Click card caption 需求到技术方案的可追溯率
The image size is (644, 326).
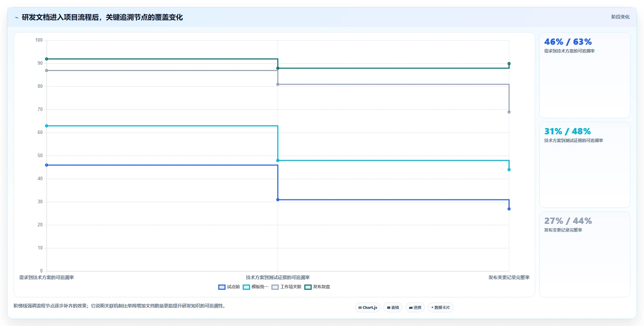coord(569,51)
